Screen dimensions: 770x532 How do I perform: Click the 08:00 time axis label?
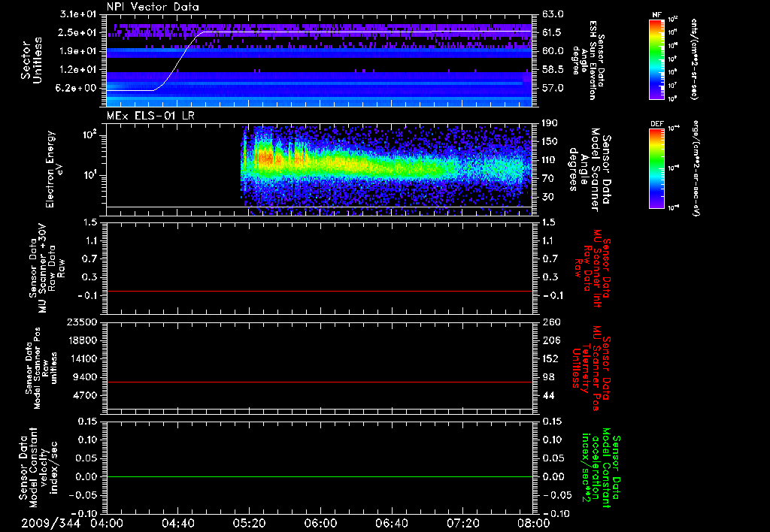click(532, 523)
